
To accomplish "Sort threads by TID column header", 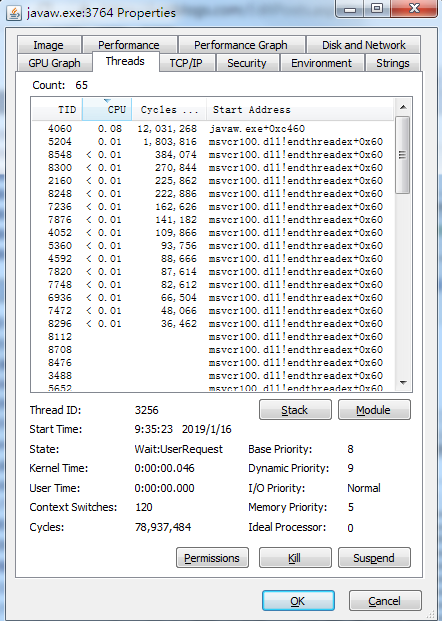I will [57, 109].
